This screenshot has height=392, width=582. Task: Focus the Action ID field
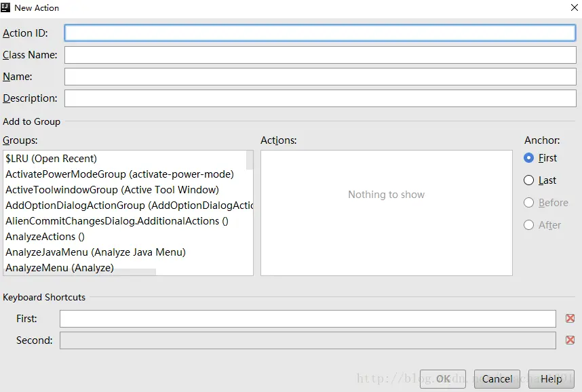[x=320, y=33]
